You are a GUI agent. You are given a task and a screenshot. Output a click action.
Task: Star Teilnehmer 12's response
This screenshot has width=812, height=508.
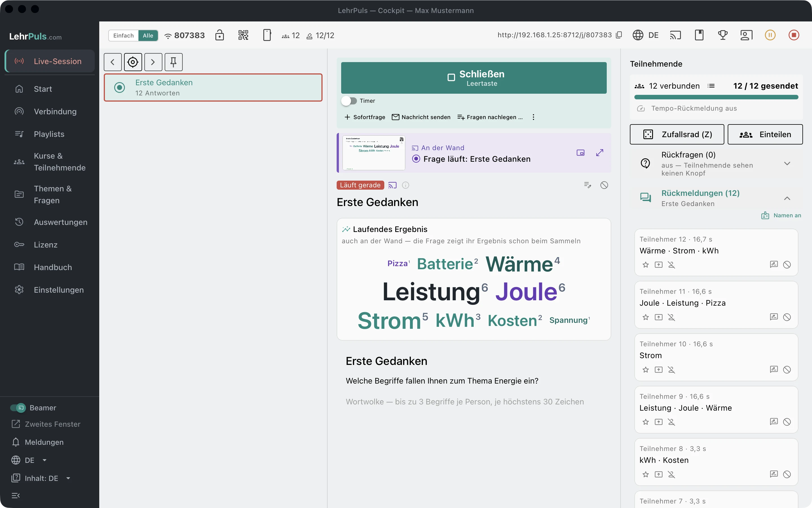click(x=646, y=265)
